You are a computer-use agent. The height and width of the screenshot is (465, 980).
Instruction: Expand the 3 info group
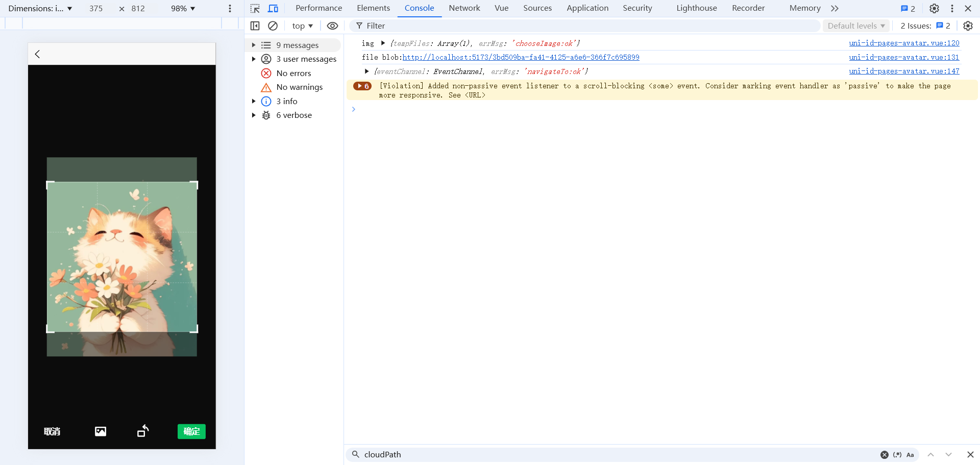click(x=254, y=101)
